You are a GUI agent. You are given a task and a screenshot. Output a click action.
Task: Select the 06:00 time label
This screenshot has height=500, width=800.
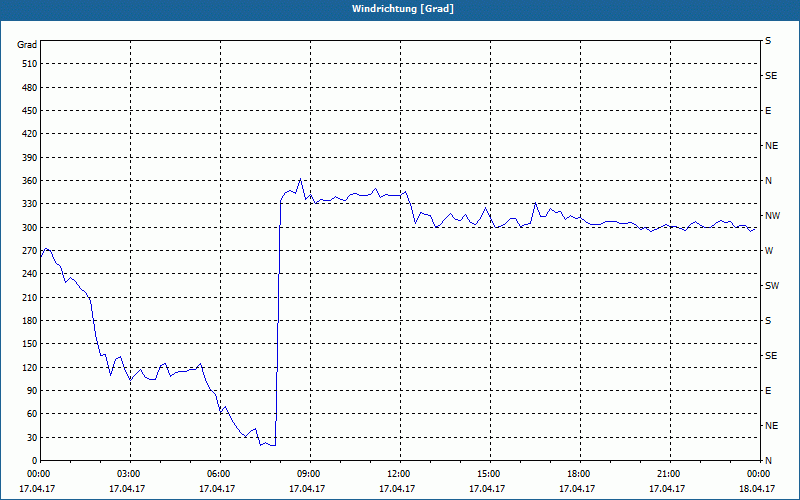pyautogui.click(x=220, y=474)
